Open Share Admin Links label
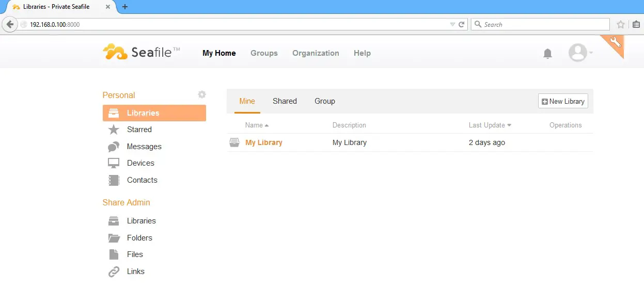 point(136,271)
